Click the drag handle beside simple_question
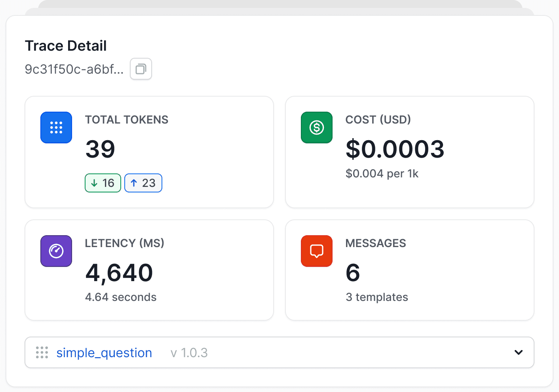Screen dimensions: 559x392 tap(42, 352)
